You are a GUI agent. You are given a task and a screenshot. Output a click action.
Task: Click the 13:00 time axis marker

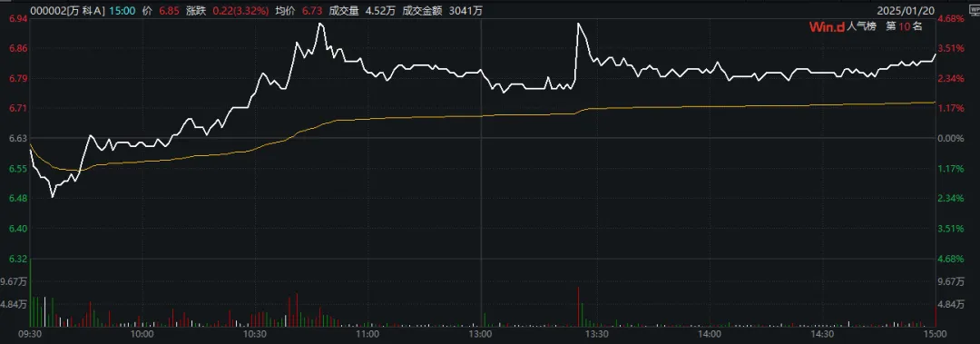point(482,335)
